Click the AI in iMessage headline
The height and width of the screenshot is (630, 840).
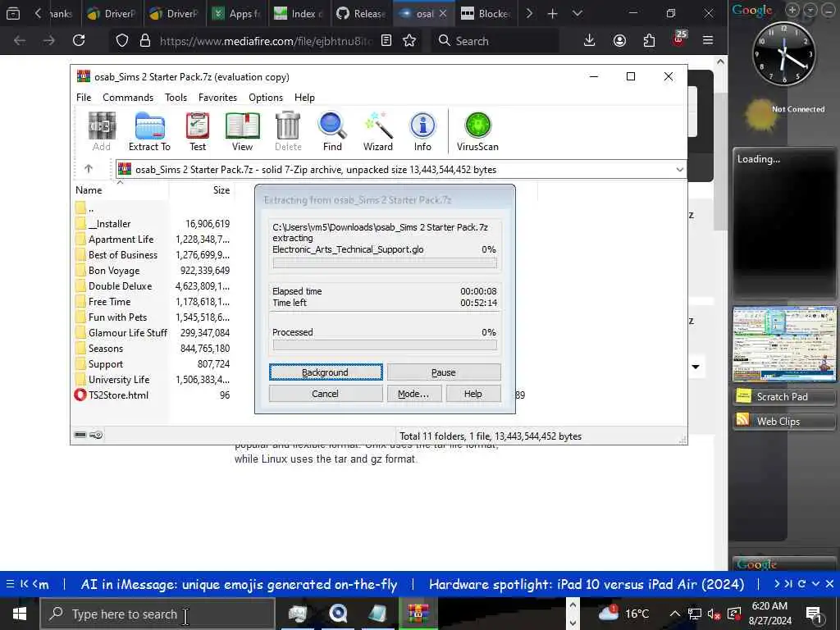click(239, 584)
